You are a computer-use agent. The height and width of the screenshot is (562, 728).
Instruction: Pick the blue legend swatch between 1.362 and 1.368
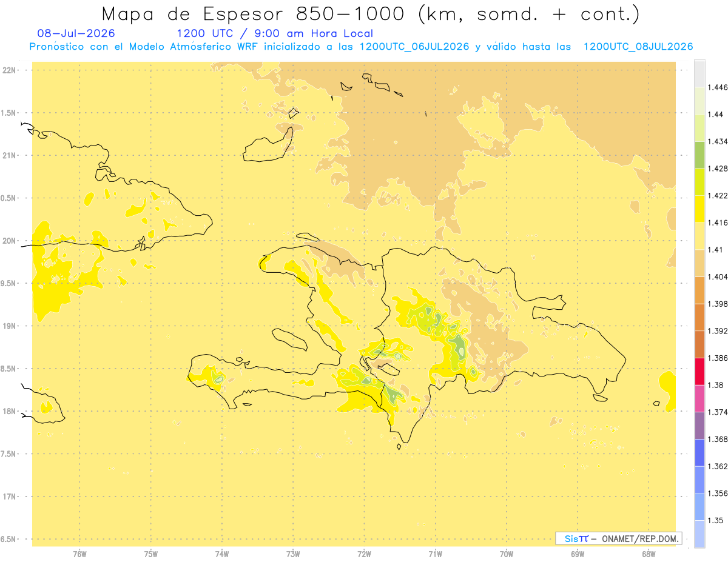coord(699,452)
